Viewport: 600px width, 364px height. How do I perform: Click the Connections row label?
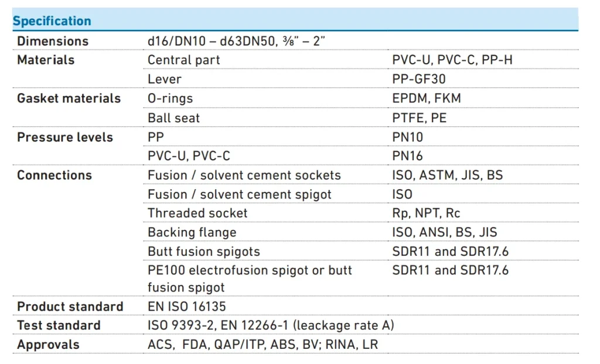tap(54, 175)
